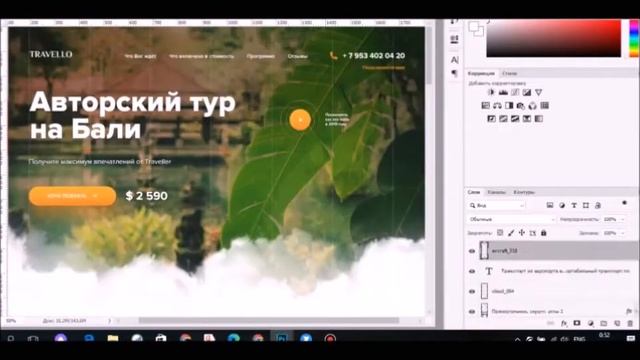Hide the cloud layer via eye icon
This screenshot has height=360, width=640.
click(472, 291)
